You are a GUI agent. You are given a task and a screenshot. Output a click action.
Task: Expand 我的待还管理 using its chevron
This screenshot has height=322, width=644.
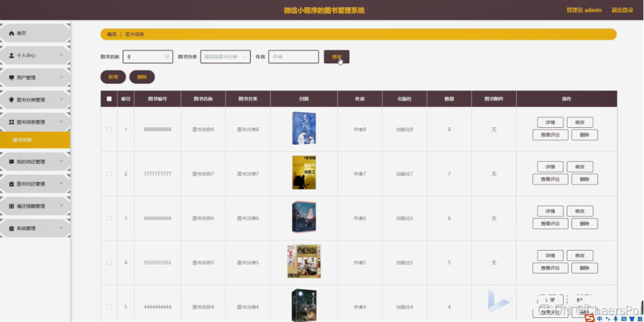coord(61,162)
